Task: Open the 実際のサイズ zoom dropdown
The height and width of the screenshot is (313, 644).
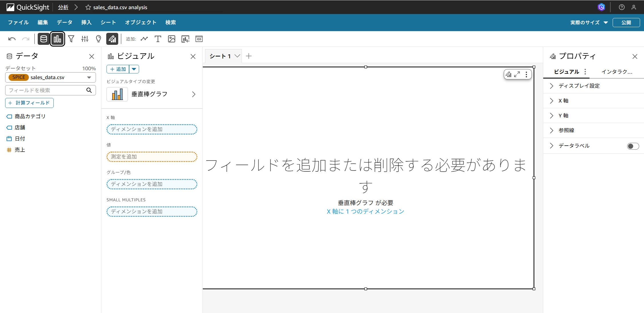Action: pyautogui.click(x=589, y=23)
